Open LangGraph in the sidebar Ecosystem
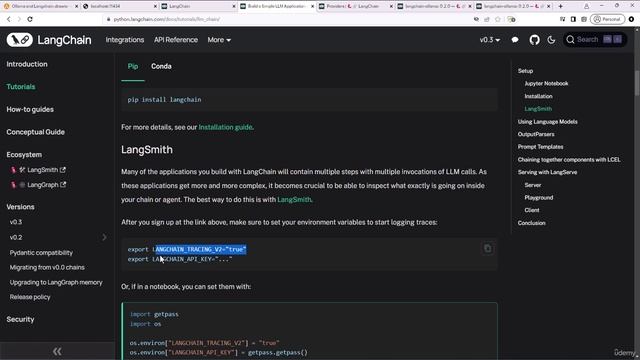The height and width of the screenshot is (360, 640). coord(43,184)
